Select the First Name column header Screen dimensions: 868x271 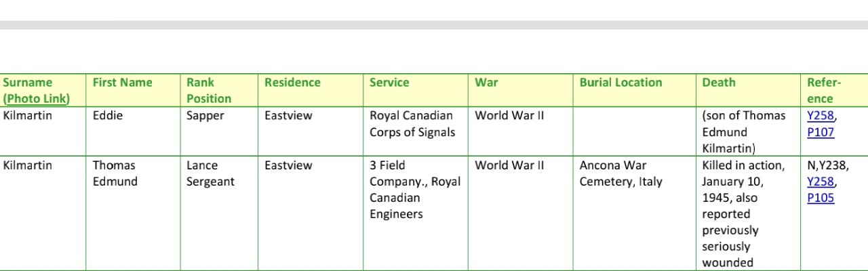(123, 83)
